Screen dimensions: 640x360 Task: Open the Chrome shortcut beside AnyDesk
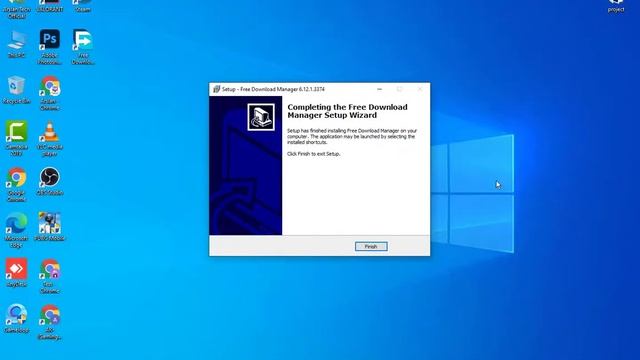coord(49,276)
